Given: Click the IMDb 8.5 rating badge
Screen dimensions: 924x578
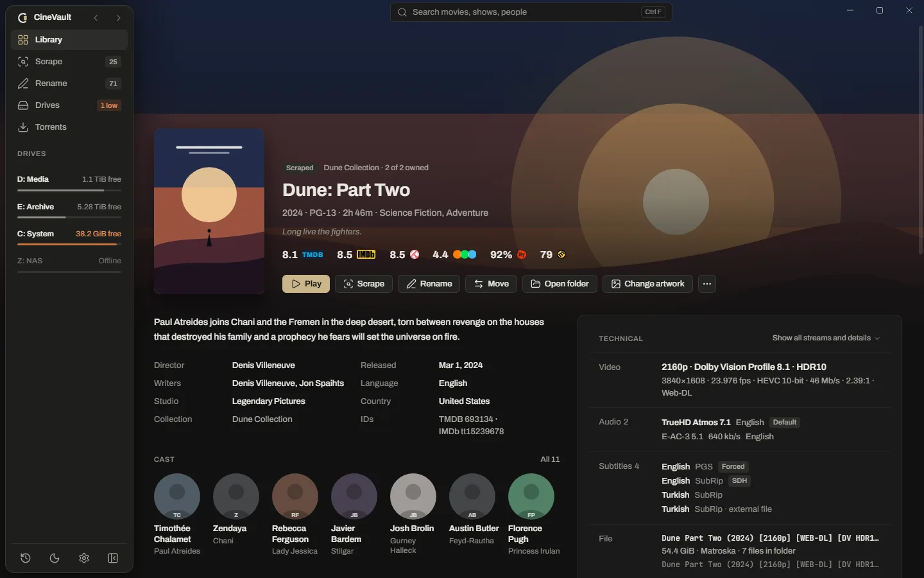Looking at the screenshot, I should (x=356, y=255).
